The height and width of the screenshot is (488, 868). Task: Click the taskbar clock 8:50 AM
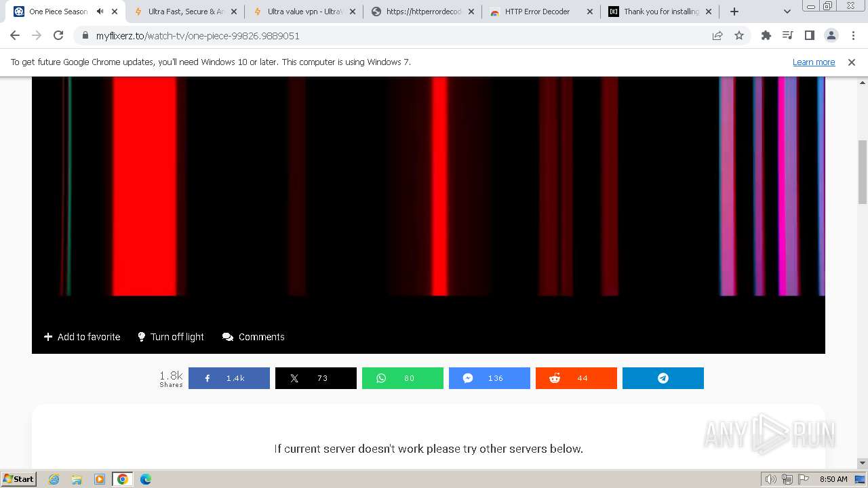(833, 479)
